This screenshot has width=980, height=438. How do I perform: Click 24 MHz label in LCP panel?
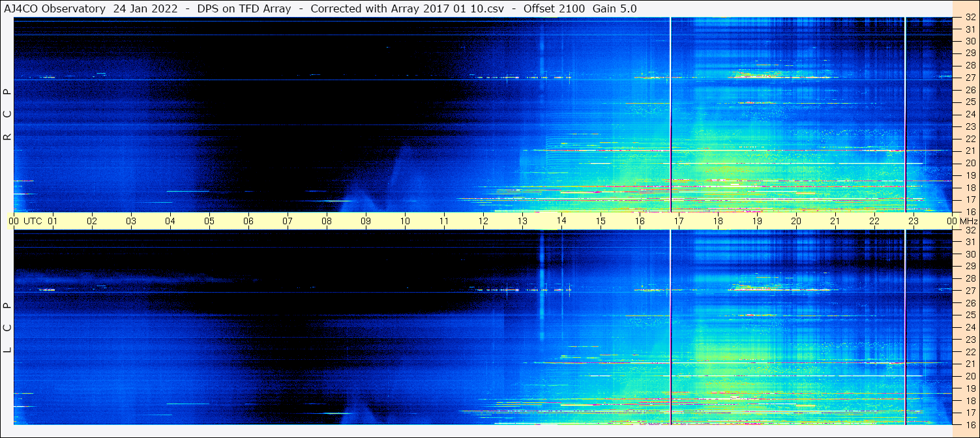970,327
